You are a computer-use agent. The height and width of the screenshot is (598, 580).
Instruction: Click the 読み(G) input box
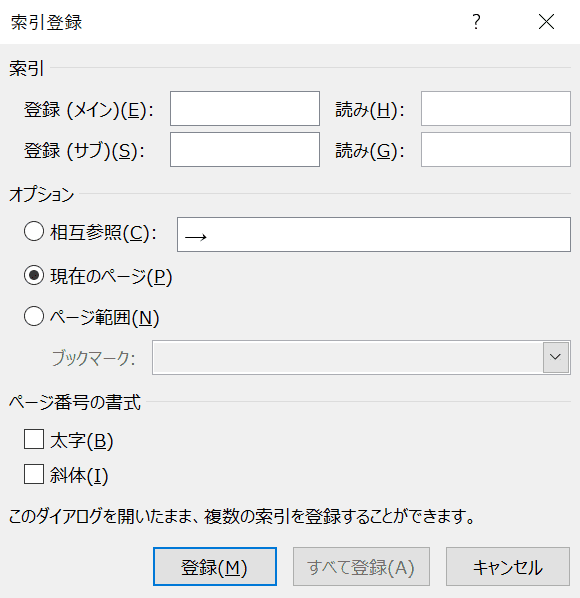[496, 150]
